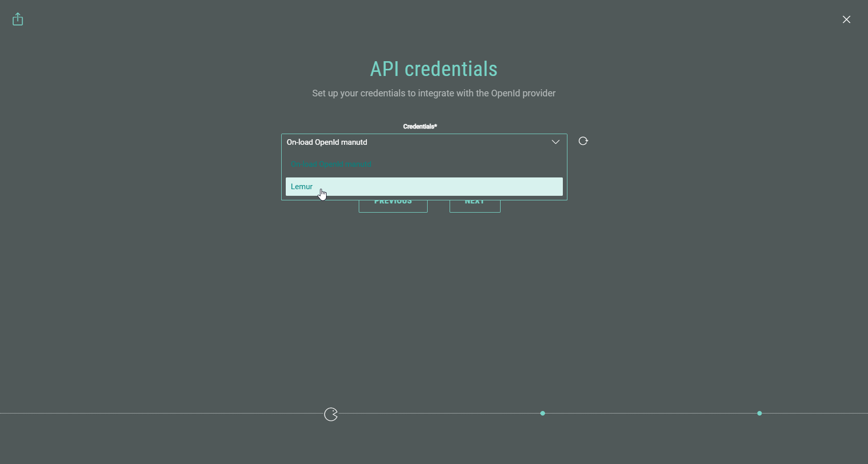
Task: Go back with the PREVIOUS button
Action: point(393,206)
